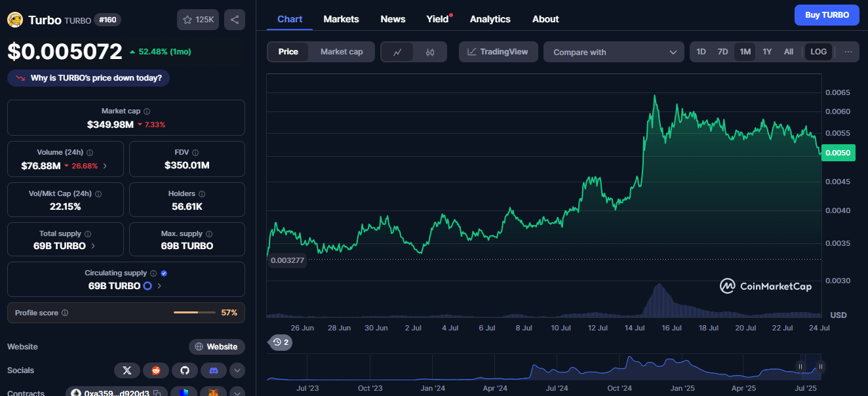
Task: Show Market cap info tooltip icon
Action: 147,111
